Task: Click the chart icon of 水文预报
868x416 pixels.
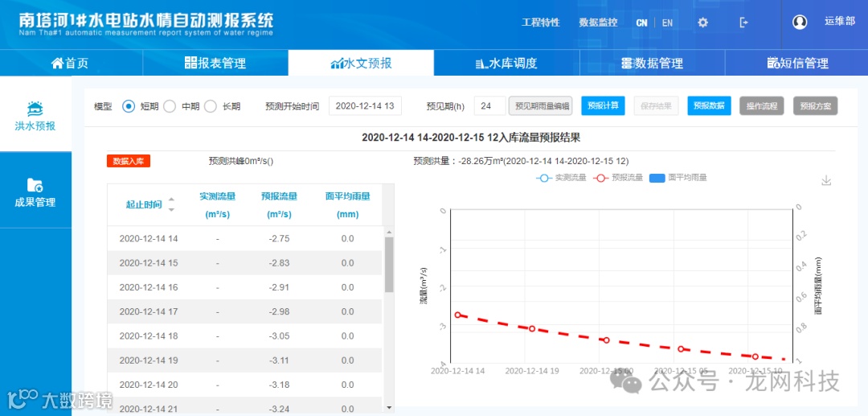Action: (337, 63)
